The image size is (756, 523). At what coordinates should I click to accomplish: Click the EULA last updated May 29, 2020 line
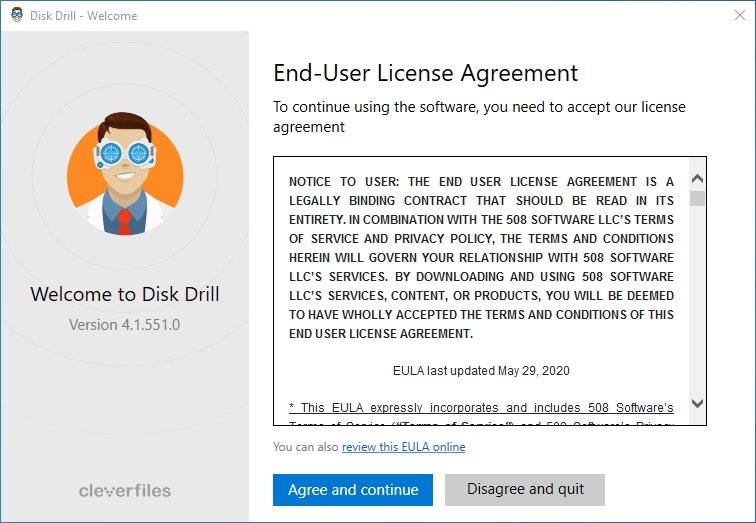481,371
